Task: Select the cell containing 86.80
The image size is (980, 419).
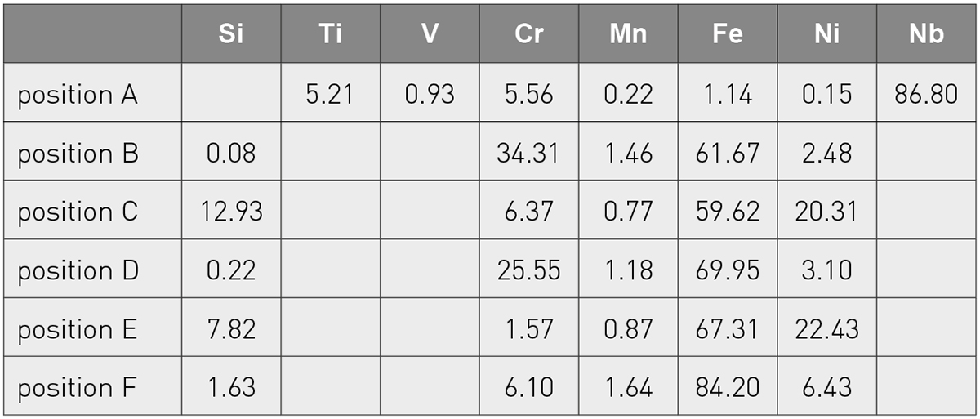Action: pyautogui.click(x=926, y=93)
